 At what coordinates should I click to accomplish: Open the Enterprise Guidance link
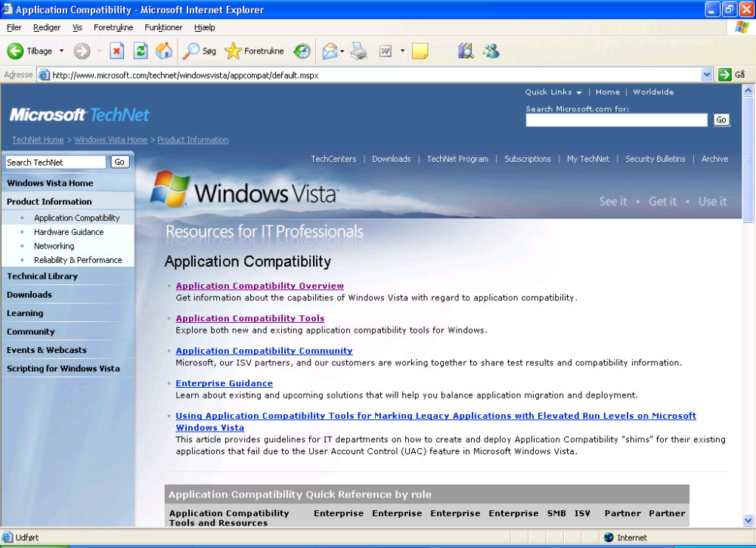225,383
